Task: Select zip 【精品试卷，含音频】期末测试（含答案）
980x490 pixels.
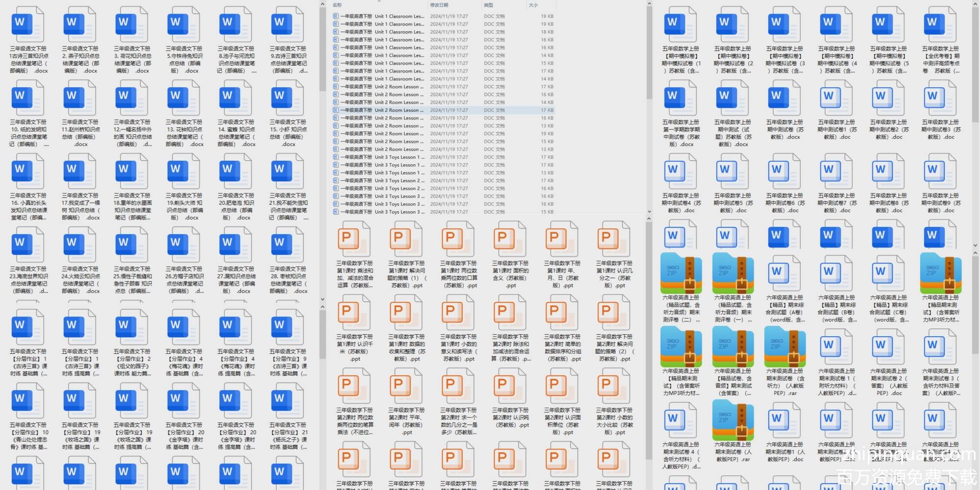Action: pyautogui.click(x=733, y=346)
